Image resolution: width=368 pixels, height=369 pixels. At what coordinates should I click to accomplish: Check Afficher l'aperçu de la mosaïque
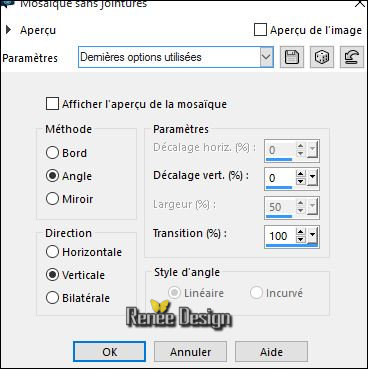(x=52, y=104)
